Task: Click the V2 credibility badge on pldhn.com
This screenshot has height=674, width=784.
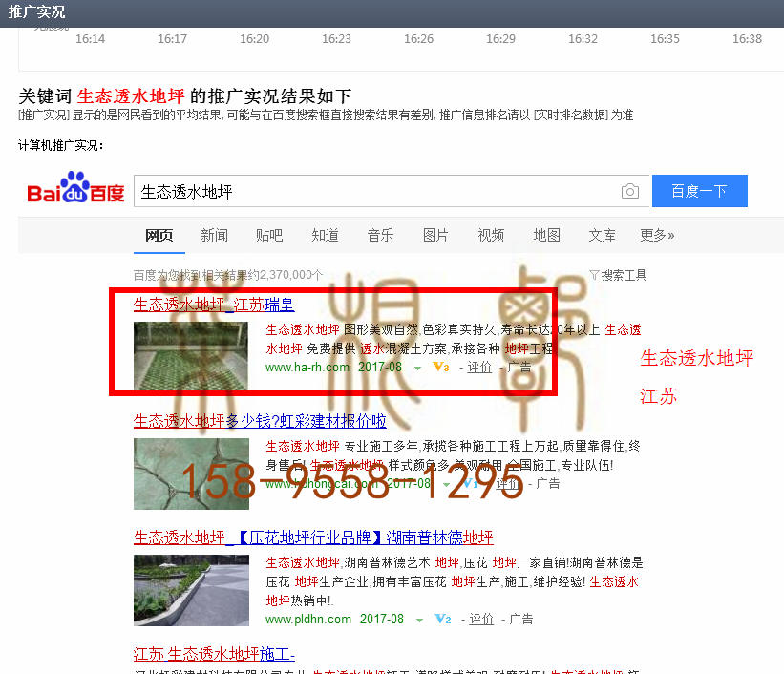Action: [443, 619]
